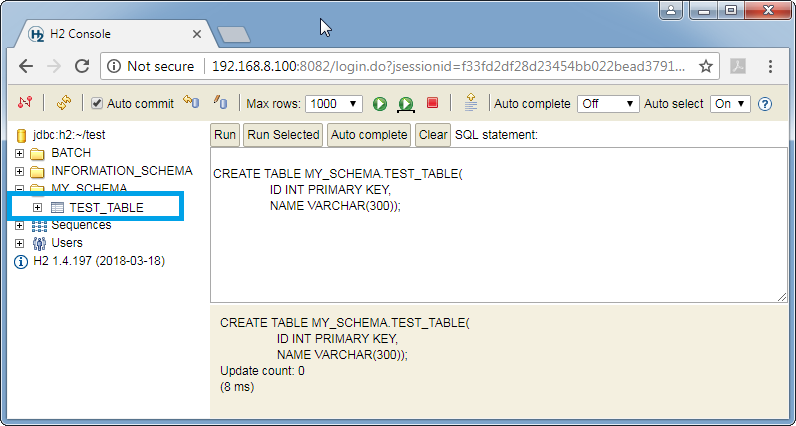The height and width of the screenshot is (426, 796).
Task: Expand the Sequences node
Action: (20, 225)
